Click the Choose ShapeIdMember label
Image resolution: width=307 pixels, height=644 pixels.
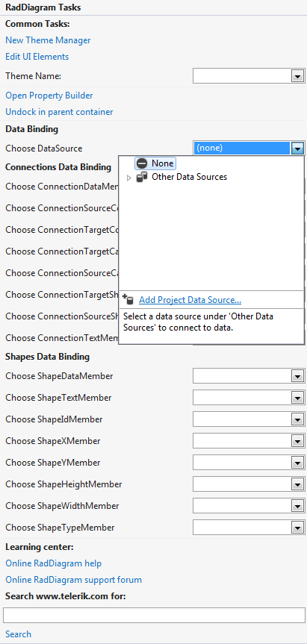[x=54, y=419]
